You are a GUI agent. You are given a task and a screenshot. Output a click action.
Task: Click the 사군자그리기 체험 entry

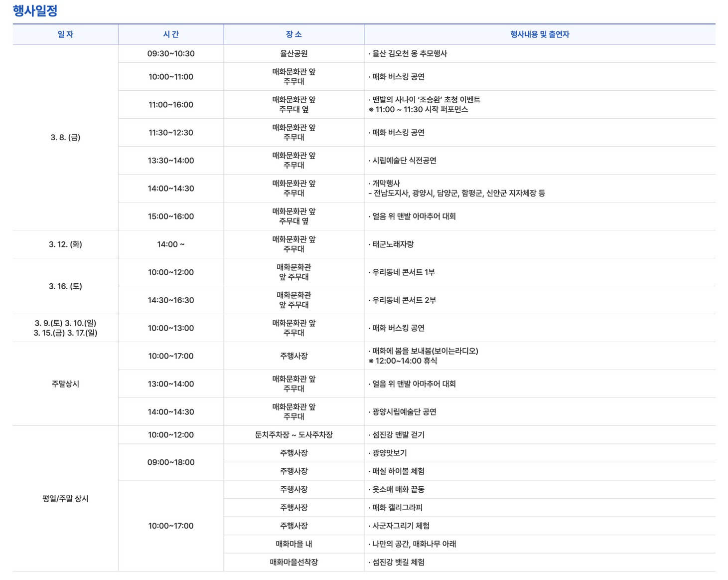click(399, 526)
